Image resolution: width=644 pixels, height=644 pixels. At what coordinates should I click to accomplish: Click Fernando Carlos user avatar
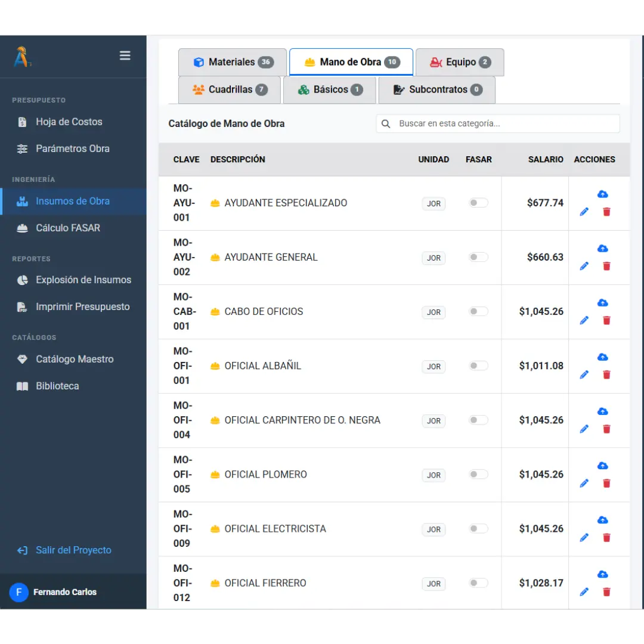coord(19,592)
